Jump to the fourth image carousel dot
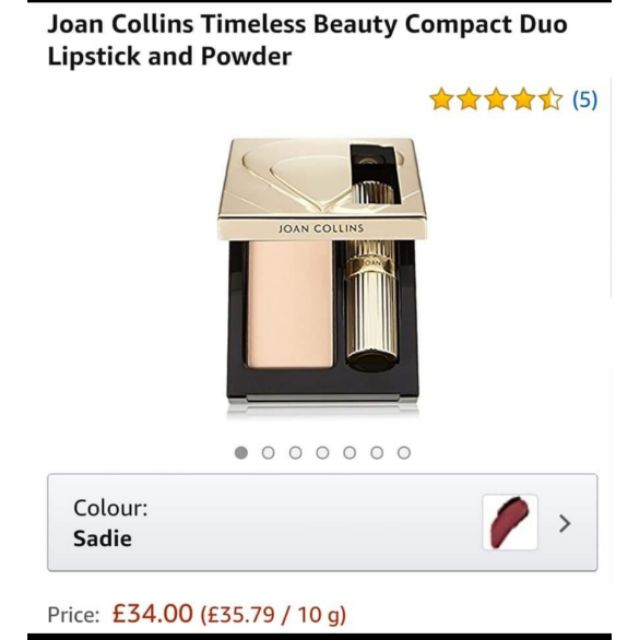 (322, 452)
